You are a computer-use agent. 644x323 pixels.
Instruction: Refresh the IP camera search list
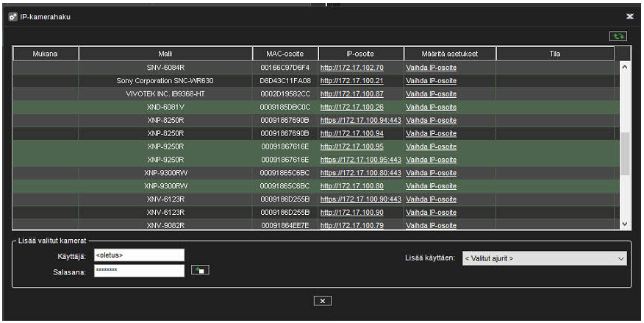(618, 35)
